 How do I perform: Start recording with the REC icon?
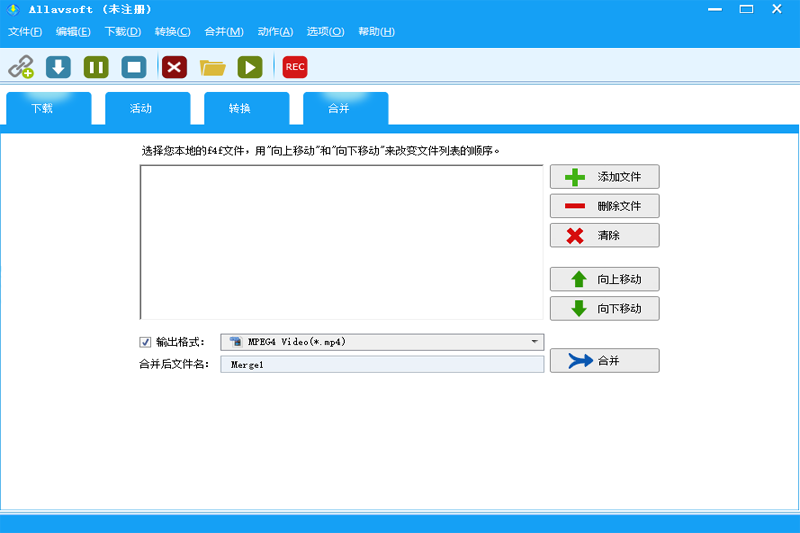pos(295,67)
